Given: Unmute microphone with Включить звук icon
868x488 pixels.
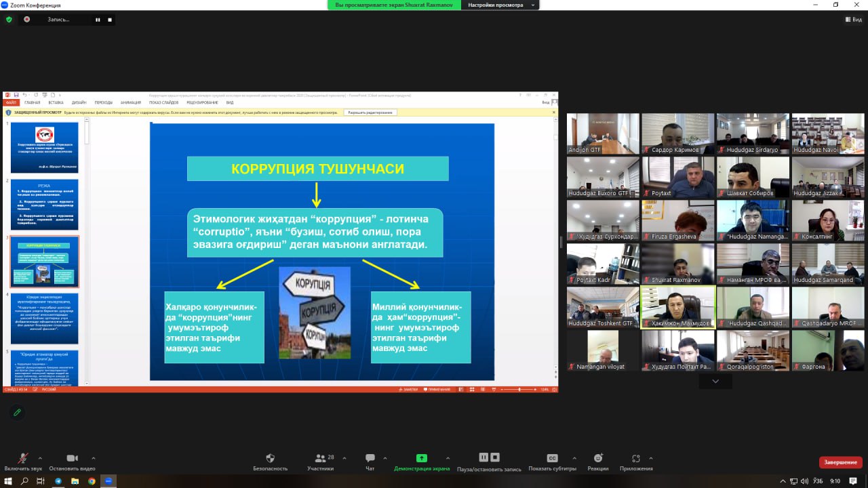Looking at the screenshot, I should pyautogui.click(x=23, y=459).
